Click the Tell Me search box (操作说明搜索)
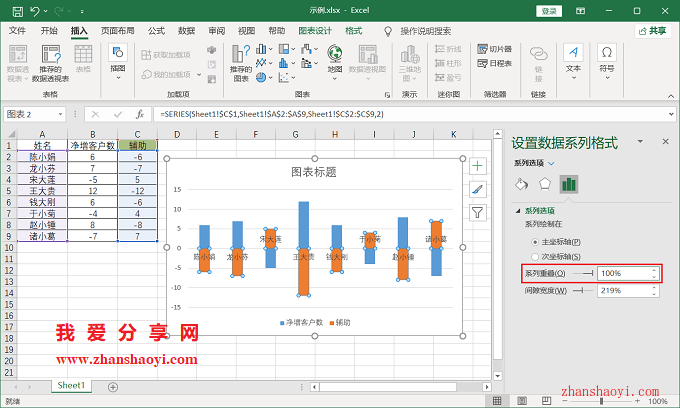Screen dimensions: 680x408 pyautogui.click(x=425, y=31)
